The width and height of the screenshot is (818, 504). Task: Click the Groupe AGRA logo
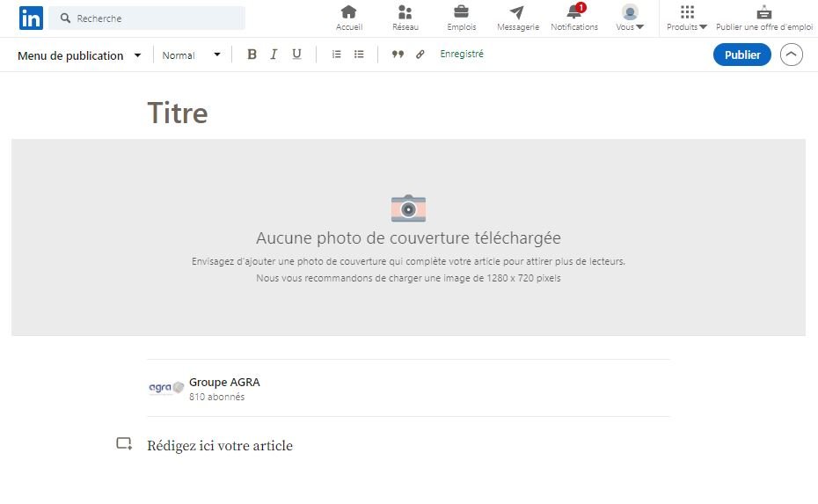pyautogui.click(x=166, y=388)
